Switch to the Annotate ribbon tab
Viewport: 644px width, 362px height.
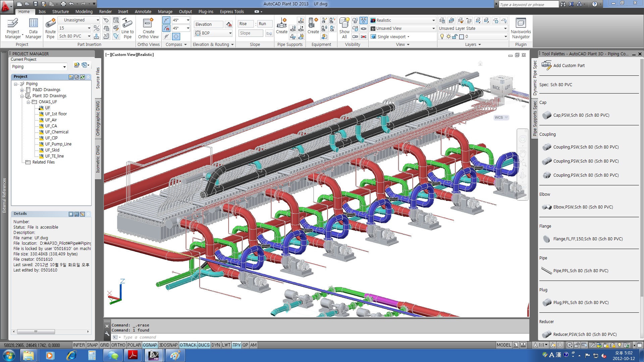[143, 11]
